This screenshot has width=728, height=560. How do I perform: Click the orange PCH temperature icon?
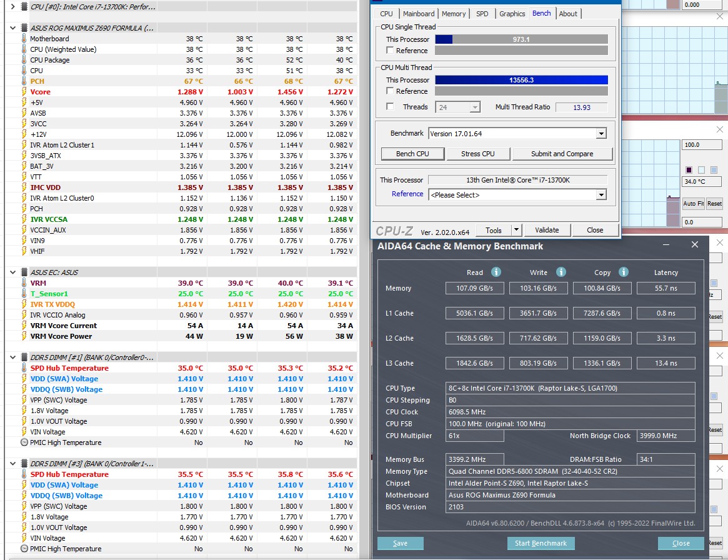[x=24, y=81]
